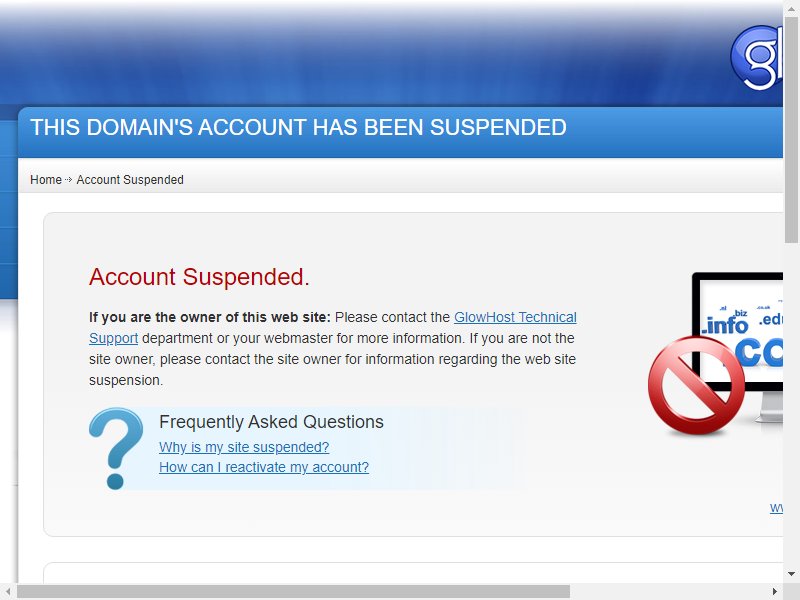Viewport: 800px width, 600px height.
Task: Open How can I reactivate my account?
Action: coord(264,467)
